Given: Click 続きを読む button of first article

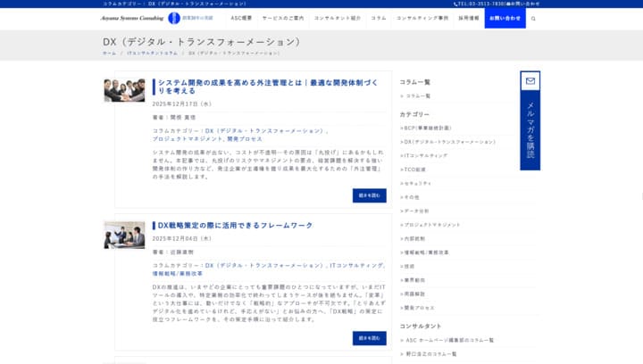Looking at the screenshot, I should coord(369,195).
